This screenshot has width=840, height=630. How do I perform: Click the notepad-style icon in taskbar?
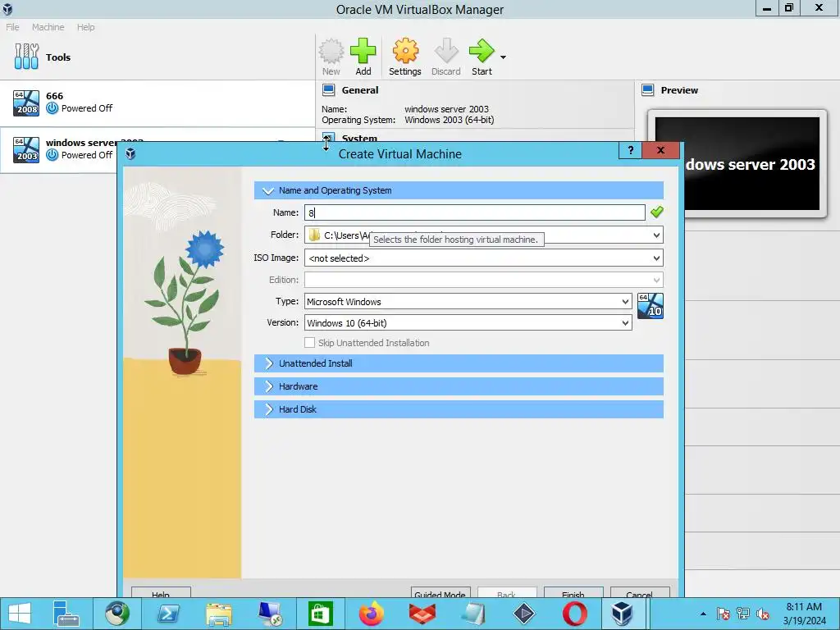473,614
